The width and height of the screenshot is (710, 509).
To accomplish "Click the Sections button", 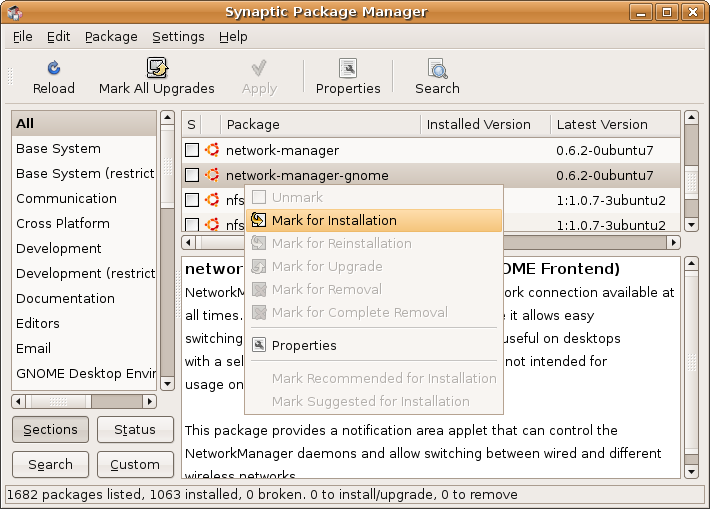I will (x=50, y=429).
